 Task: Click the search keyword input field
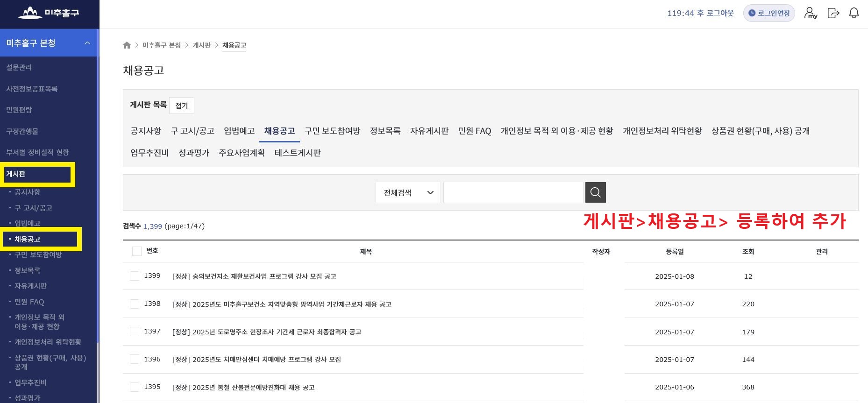pyautogui.click(x=513, y=192)
